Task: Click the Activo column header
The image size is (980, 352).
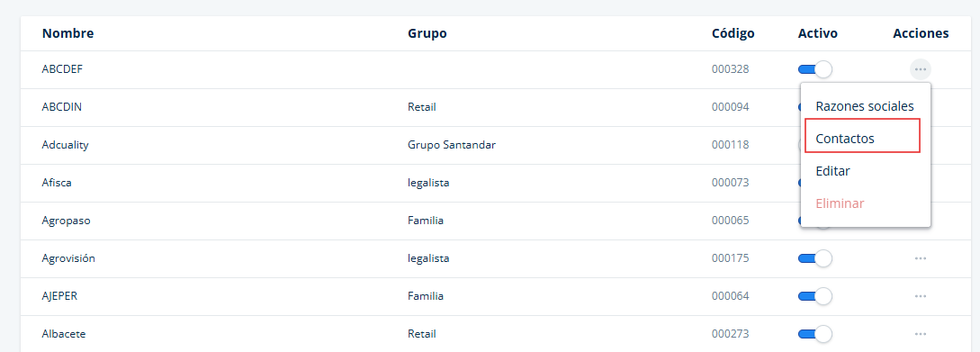Action: coord(817,33)
